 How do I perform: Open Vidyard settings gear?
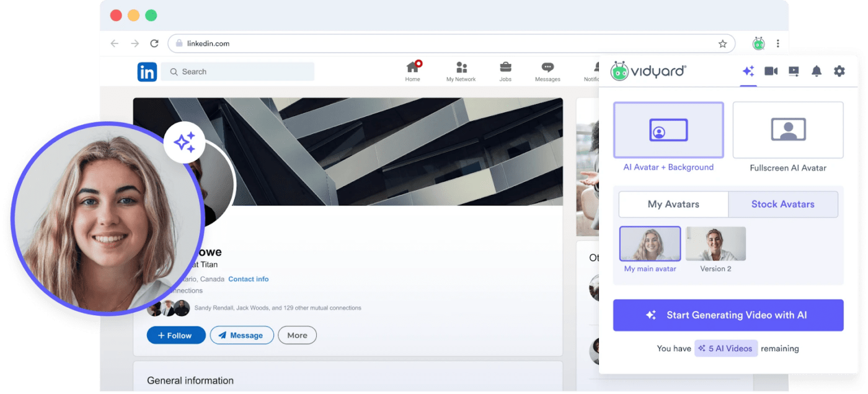(839, 71)
